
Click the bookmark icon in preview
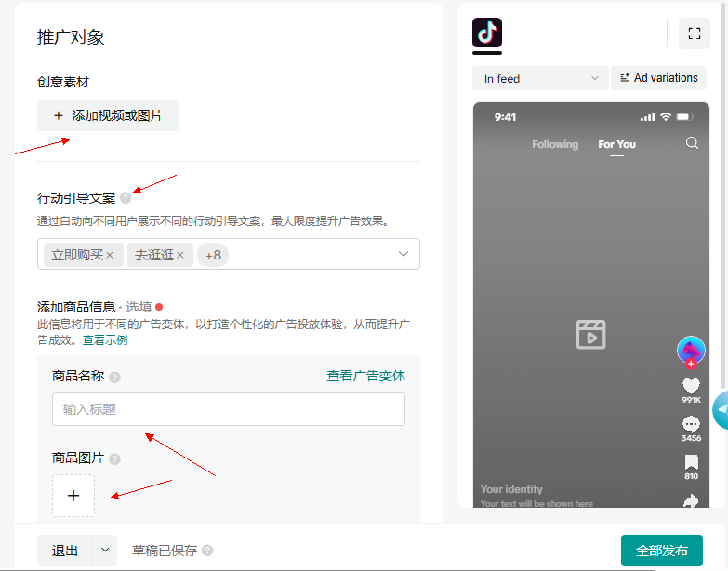(x=691, y=462)
